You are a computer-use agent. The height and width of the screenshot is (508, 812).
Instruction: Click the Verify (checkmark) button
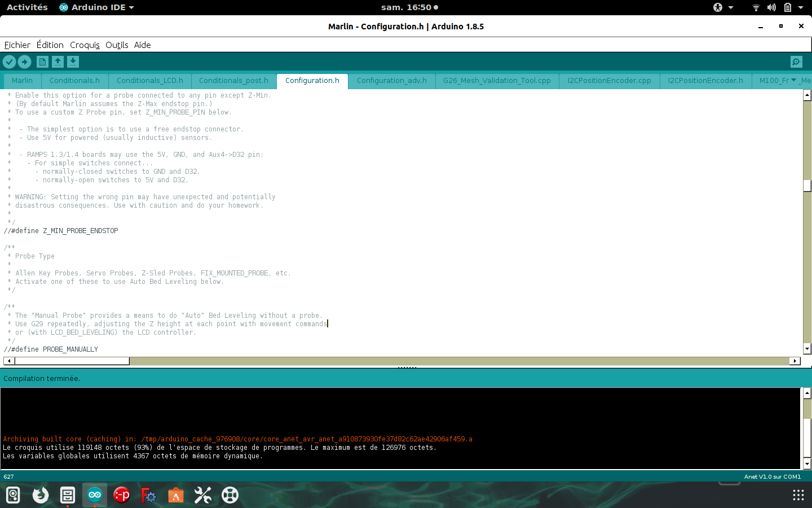pos(10,62)
